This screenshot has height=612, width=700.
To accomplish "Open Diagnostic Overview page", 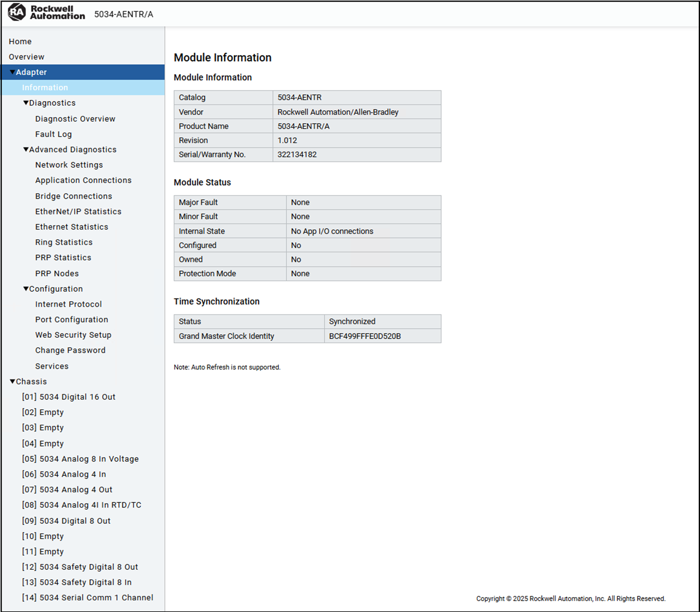I will pos(75,119).
